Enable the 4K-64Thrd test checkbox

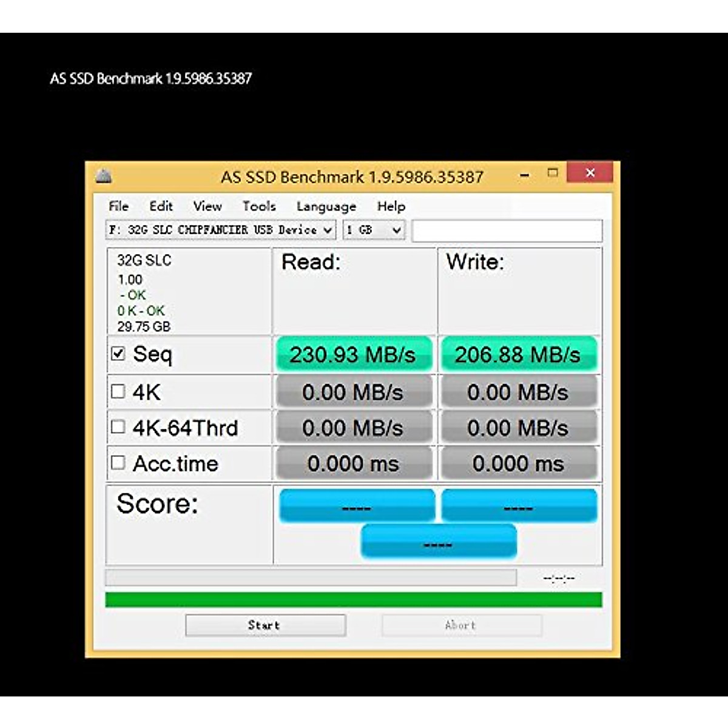click(118, 427)
